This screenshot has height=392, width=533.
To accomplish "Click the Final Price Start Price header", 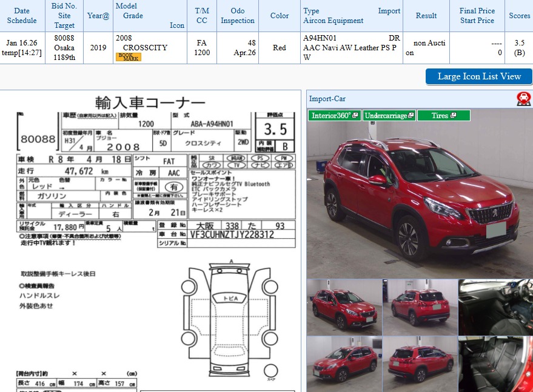I will pyautogui.click(x=477, y=16).
